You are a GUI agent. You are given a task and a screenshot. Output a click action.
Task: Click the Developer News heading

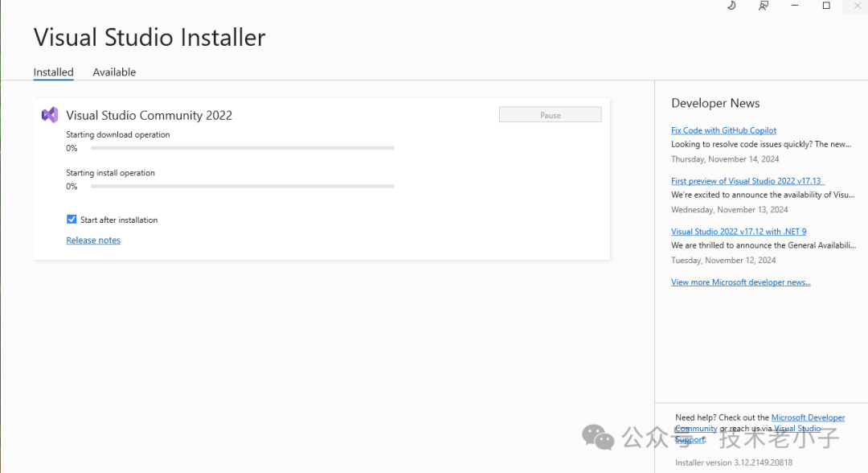[x=715, y=103]
